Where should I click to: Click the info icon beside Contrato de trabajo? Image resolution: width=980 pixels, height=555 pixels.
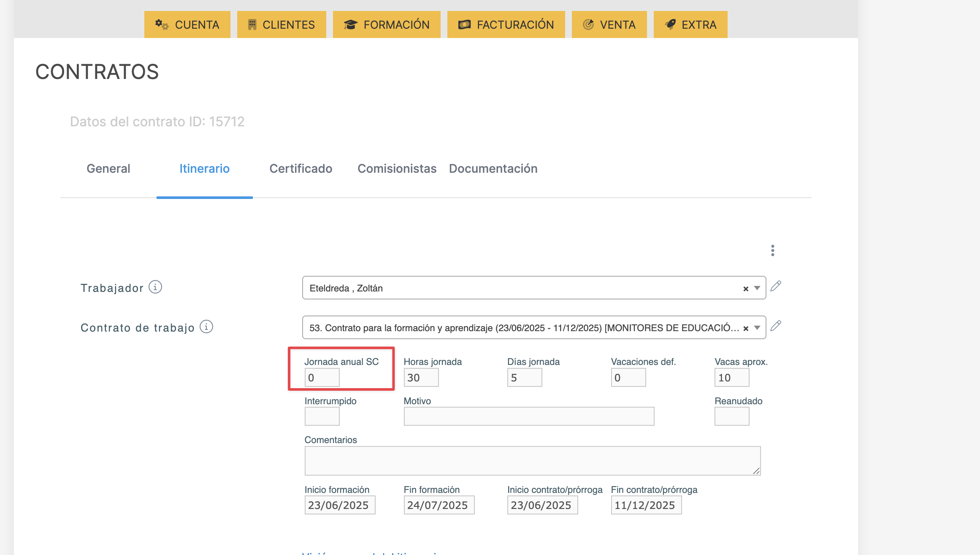(x=206, y=327)
